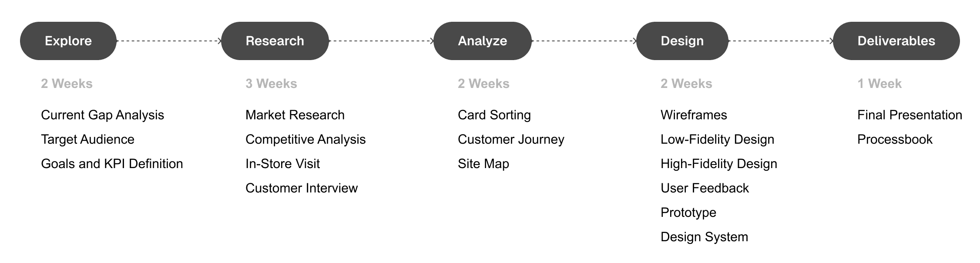Click the arrow between Design and Deliverables
The height and width of the screenshot is (263, 980).
781,41
